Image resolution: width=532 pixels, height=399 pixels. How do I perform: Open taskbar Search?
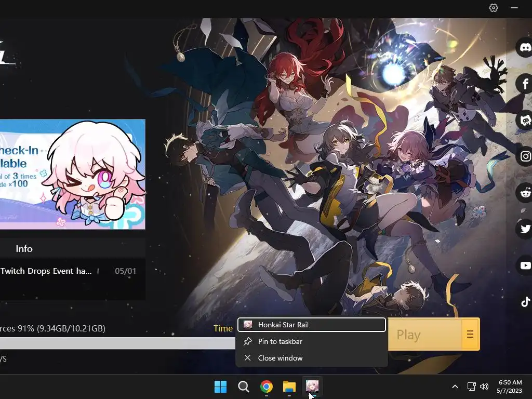point(243,387)
